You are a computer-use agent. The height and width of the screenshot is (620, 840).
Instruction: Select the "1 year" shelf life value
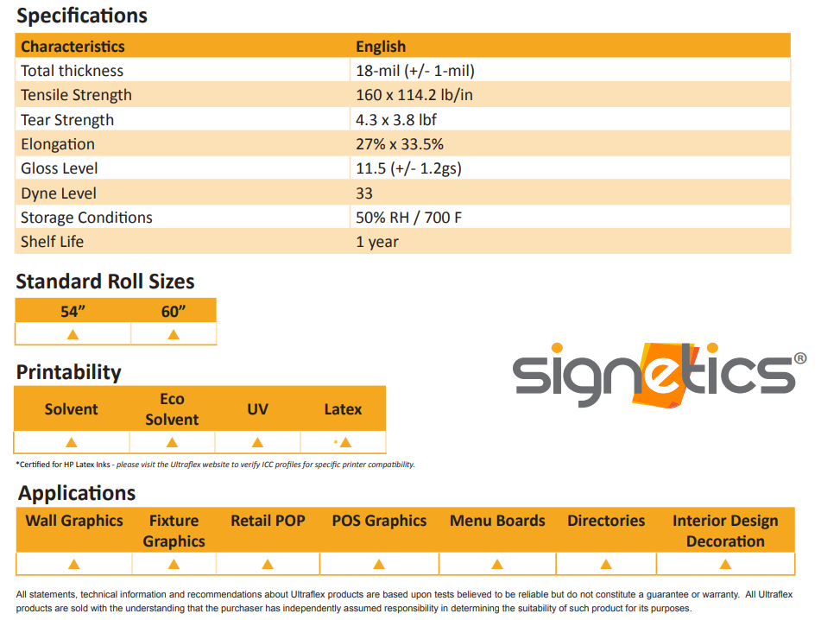point(377,242)
